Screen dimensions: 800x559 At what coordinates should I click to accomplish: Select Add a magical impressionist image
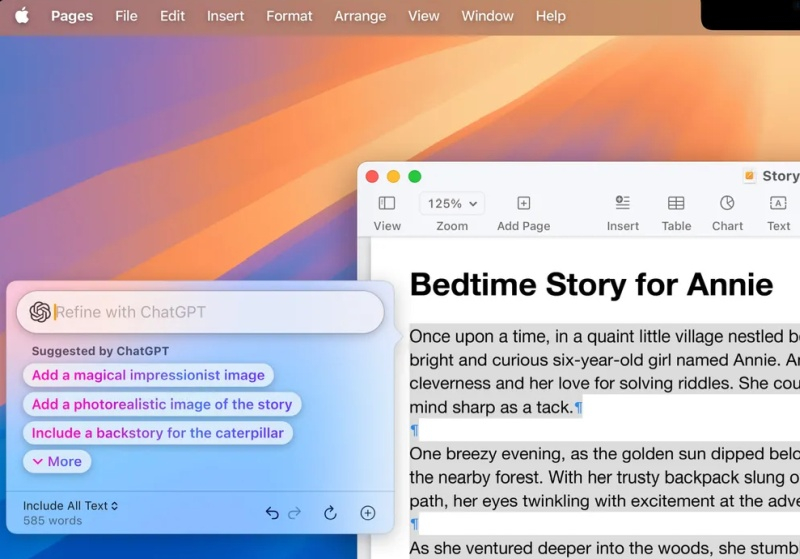point(148,375)
